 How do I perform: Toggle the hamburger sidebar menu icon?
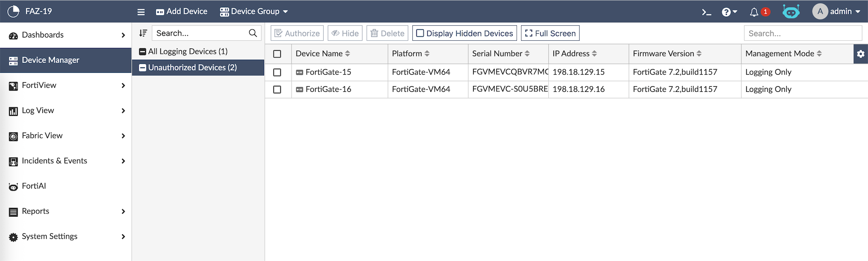(141, 12)
